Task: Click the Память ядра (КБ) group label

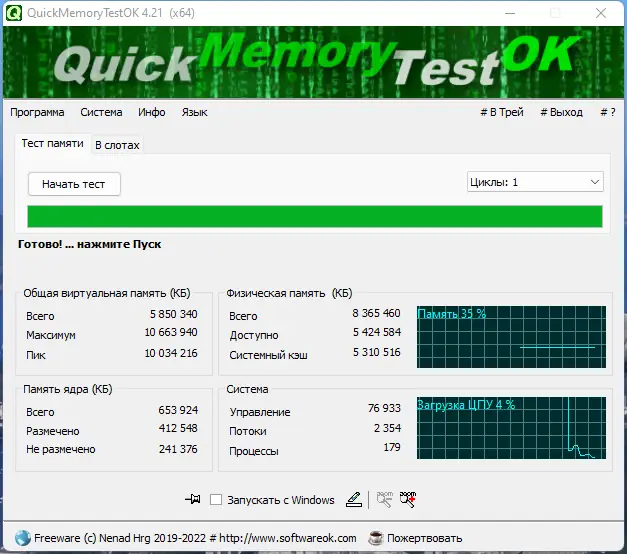Action: (x=68, y=389)
